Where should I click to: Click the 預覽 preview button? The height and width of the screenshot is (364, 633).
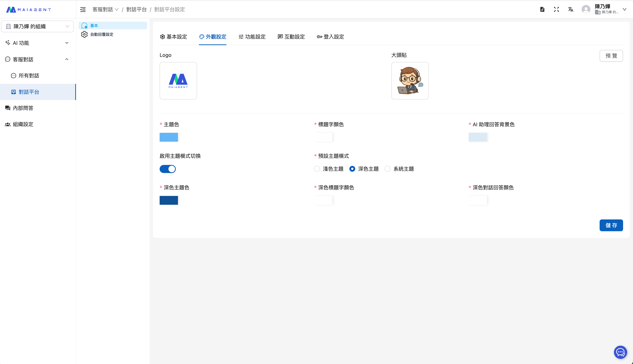coord(611,56)
